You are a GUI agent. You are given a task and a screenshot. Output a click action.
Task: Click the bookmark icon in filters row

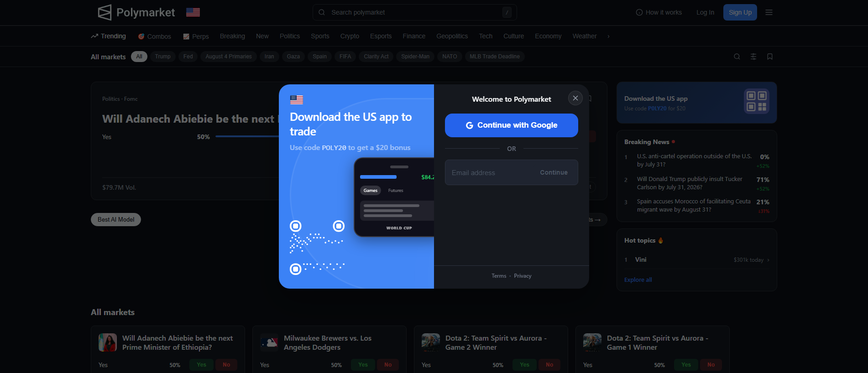click(770, 57)
